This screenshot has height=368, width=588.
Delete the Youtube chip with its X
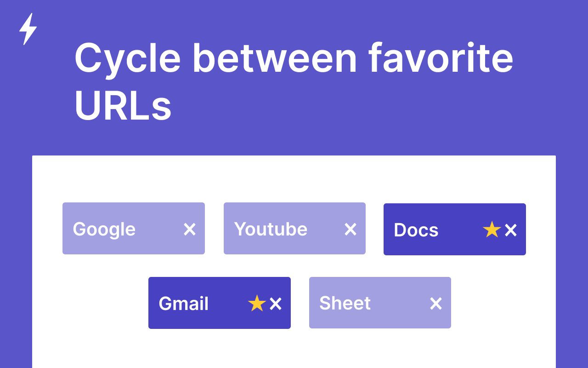(351, 229)
